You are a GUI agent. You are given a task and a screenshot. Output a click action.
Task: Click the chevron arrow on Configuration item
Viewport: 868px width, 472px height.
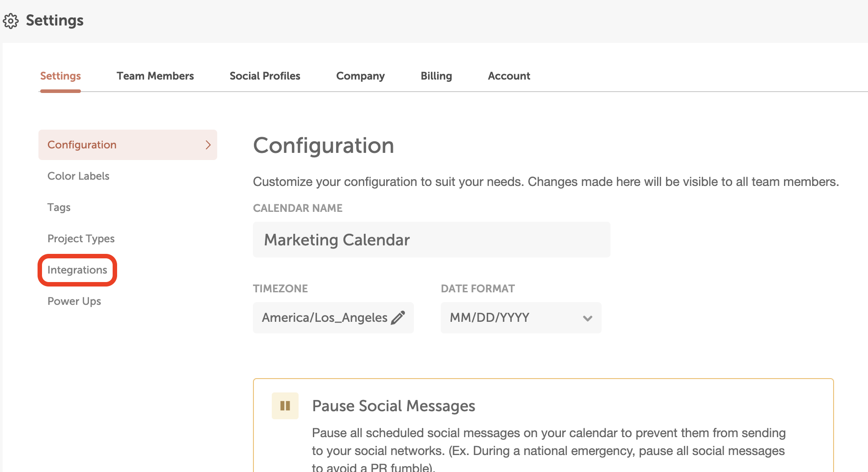[208, 145]
